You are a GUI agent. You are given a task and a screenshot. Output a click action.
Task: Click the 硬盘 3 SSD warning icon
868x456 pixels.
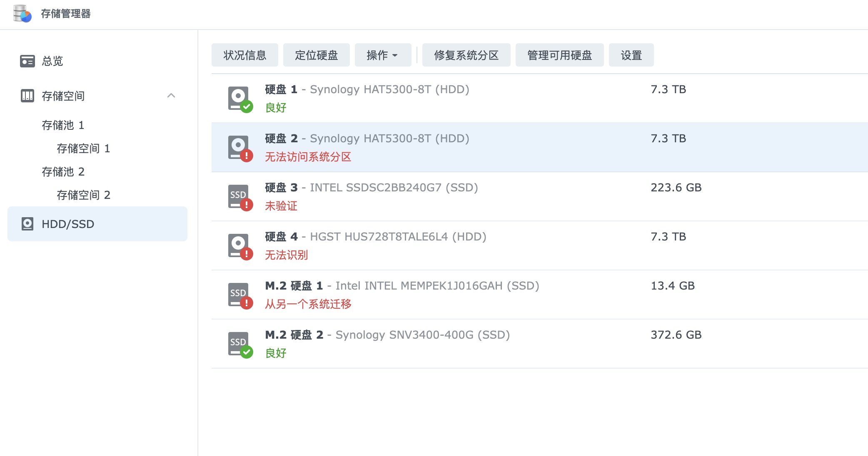(240, 197)
